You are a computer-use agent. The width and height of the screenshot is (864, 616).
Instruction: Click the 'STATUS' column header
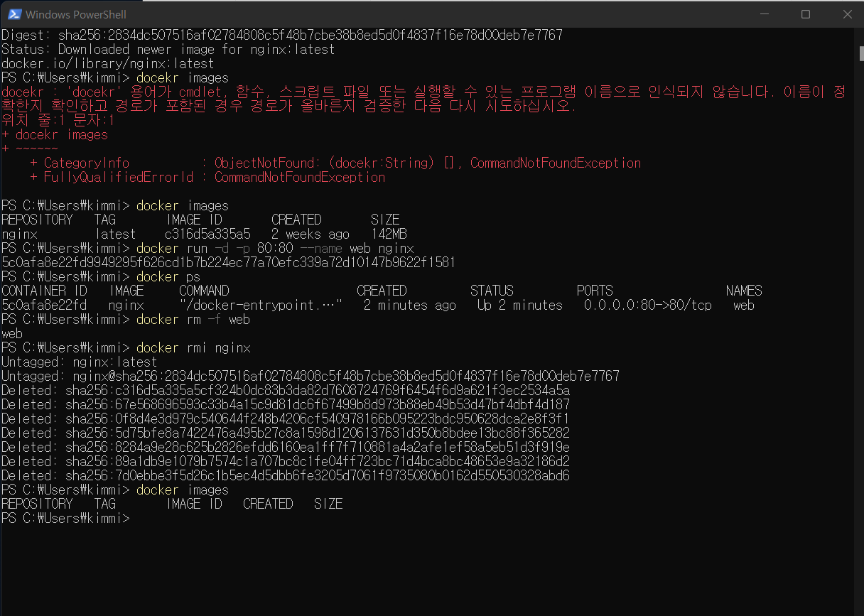(x=492, y=291)
